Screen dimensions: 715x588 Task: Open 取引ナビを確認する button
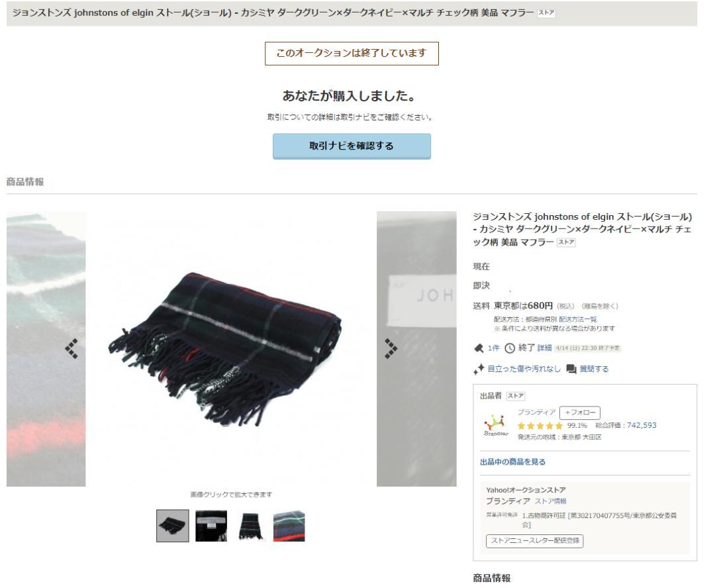click(x=352, y=146)
